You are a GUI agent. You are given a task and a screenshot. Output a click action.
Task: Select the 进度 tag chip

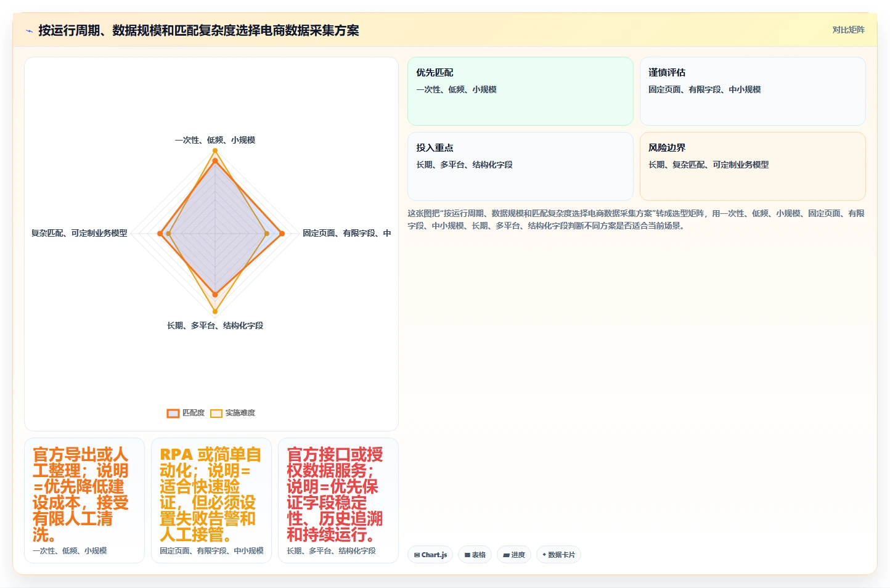tap(514, 555)
